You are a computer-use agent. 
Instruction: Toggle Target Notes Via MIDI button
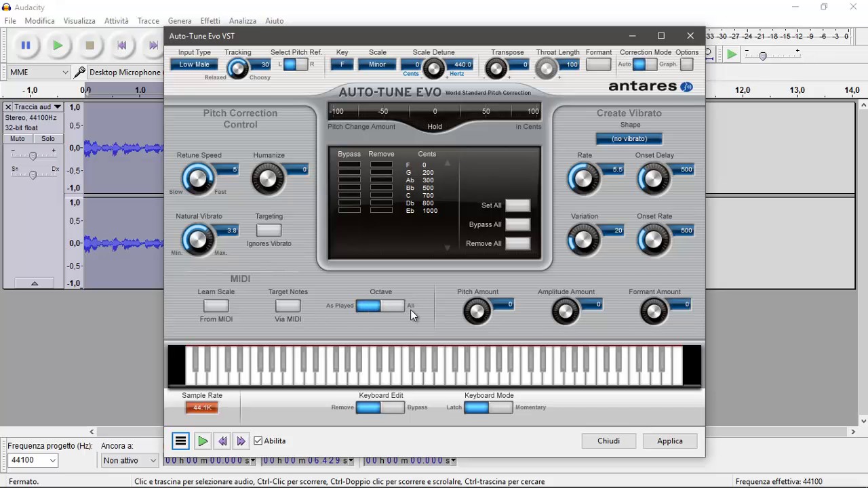(x=288, y=306)
